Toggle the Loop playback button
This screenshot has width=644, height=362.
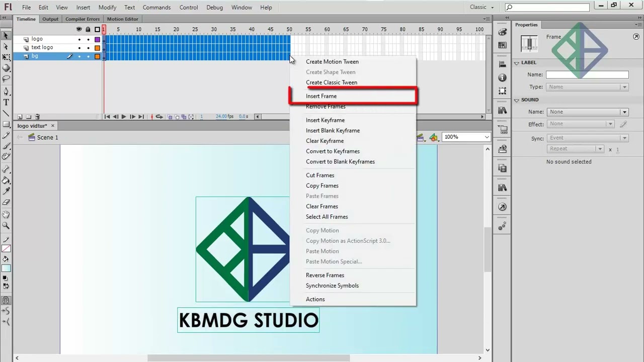click(x=159, y=117)
